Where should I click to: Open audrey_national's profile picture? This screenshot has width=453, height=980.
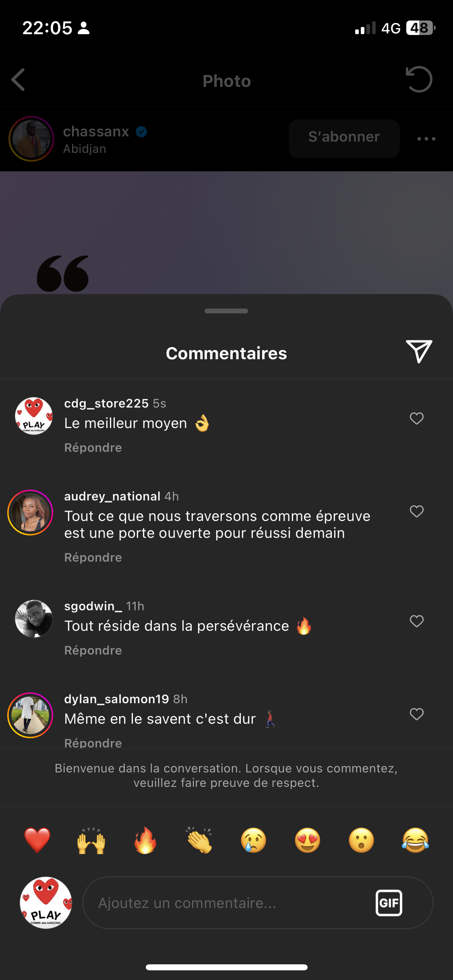click(x=30, y=513)
